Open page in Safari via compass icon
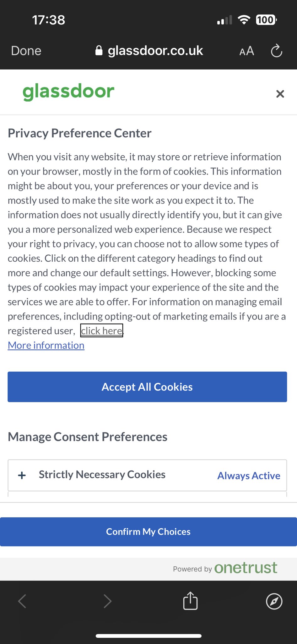 point(274,601)
